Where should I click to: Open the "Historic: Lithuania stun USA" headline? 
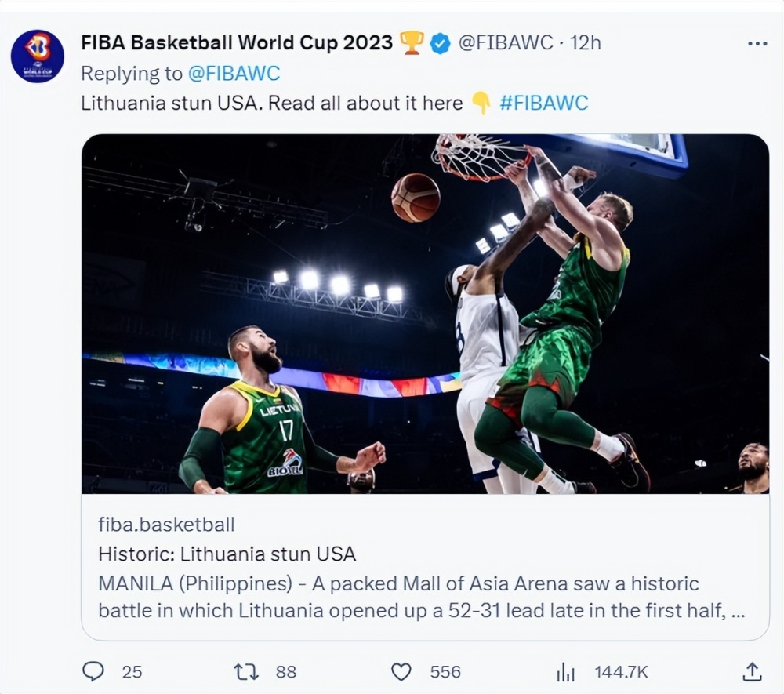(x=227, y=554)
